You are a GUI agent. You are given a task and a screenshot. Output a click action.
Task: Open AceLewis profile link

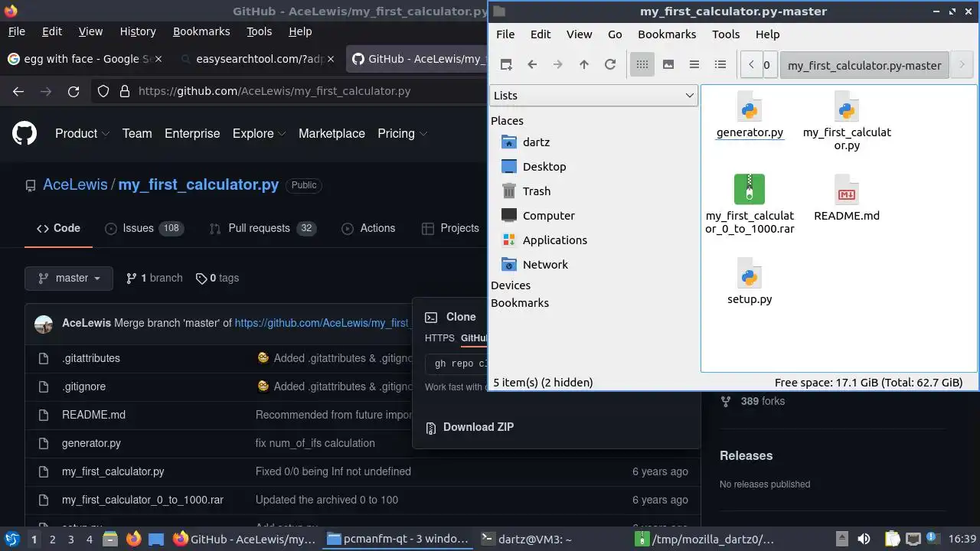coord(75,184)
